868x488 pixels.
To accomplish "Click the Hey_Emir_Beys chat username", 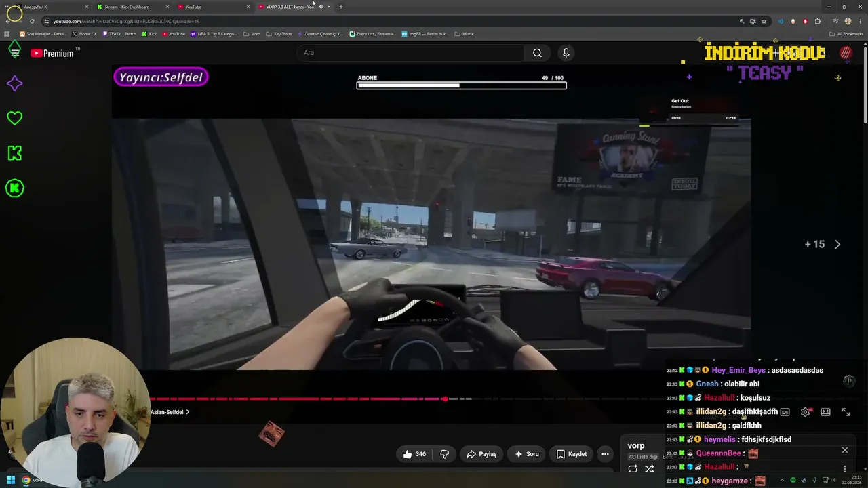I will click(738, 370).
